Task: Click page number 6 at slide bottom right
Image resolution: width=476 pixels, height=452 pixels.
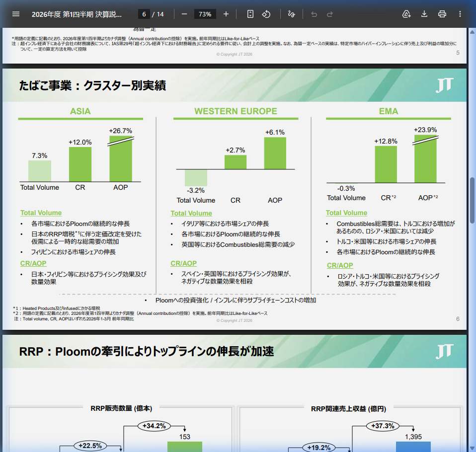Action: (458, 319)
